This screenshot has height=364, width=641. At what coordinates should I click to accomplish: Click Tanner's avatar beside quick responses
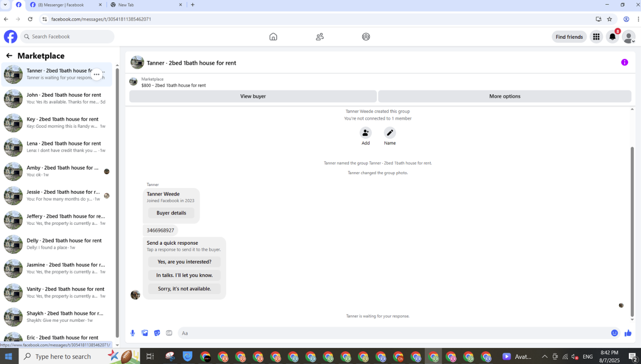click(x=135, y=295)
